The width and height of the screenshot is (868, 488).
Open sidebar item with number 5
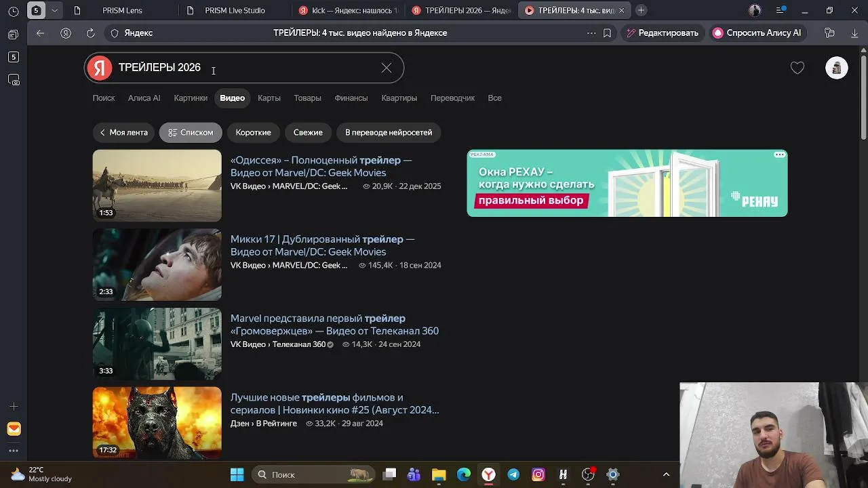tap(14, 57)
